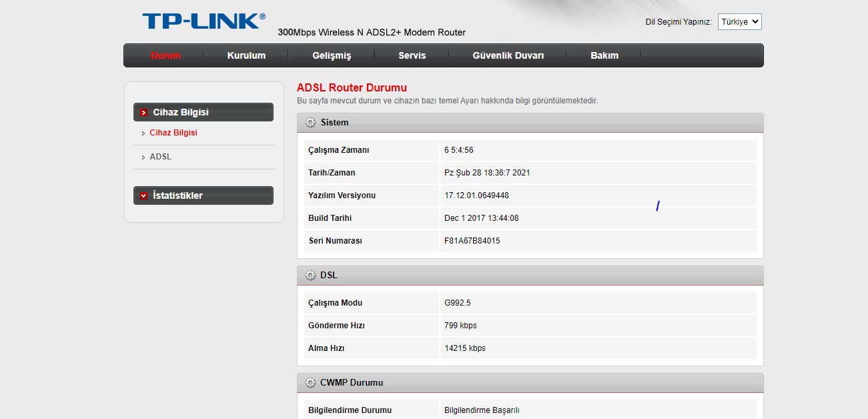Click the firmware version 17.12.01.0649448
Screen dimensions: 868x419
[x=476, y=195]
